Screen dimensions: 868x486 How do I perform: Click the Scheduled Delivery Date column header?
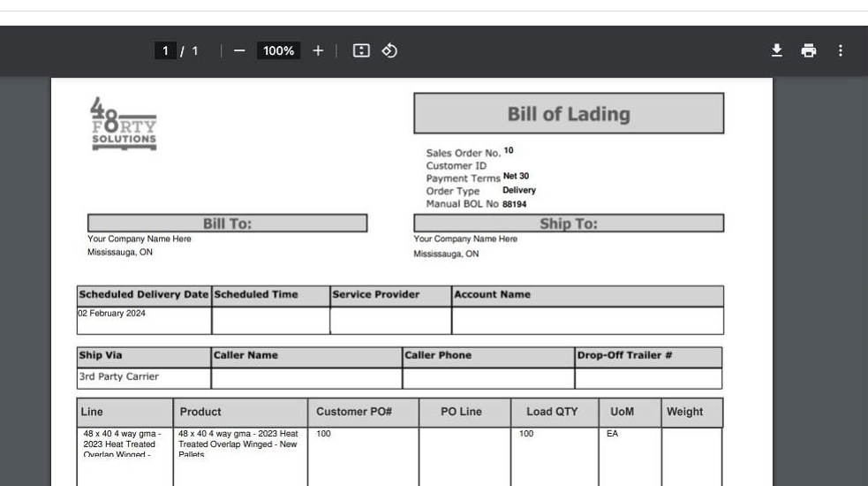click(144, 295)
